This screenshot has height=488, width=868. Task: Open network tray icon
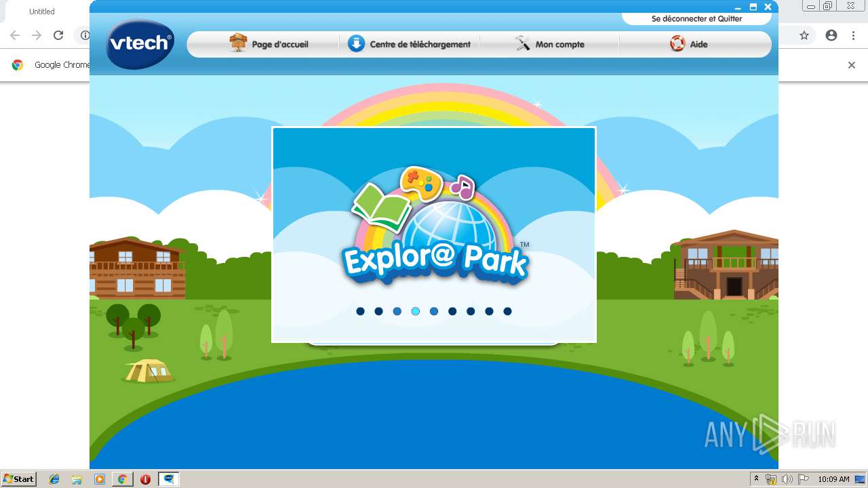pos(771,479)
